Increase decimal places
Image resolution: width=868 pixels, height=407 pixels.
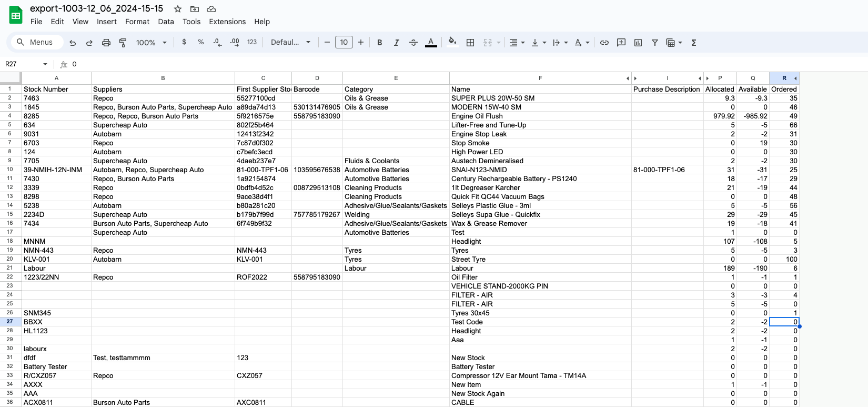[x=235, y=42]
